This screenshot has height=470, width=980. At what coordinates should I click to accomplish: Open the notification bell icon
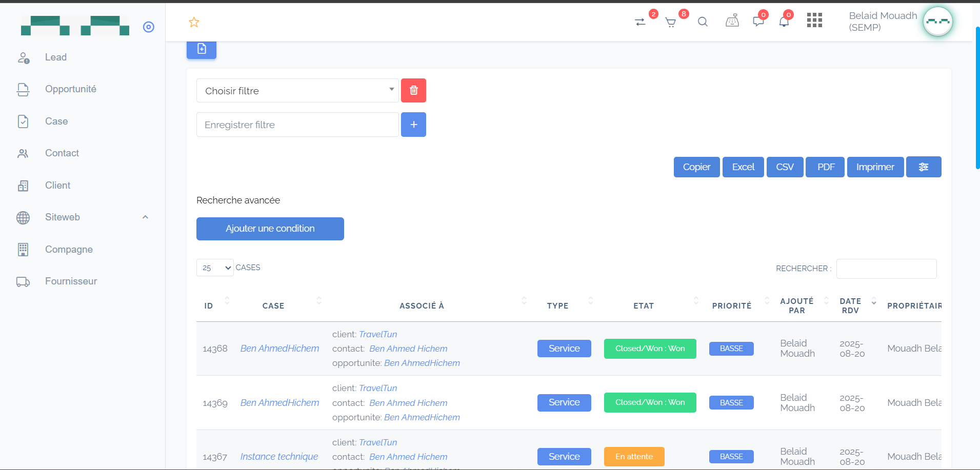point(784,22)
